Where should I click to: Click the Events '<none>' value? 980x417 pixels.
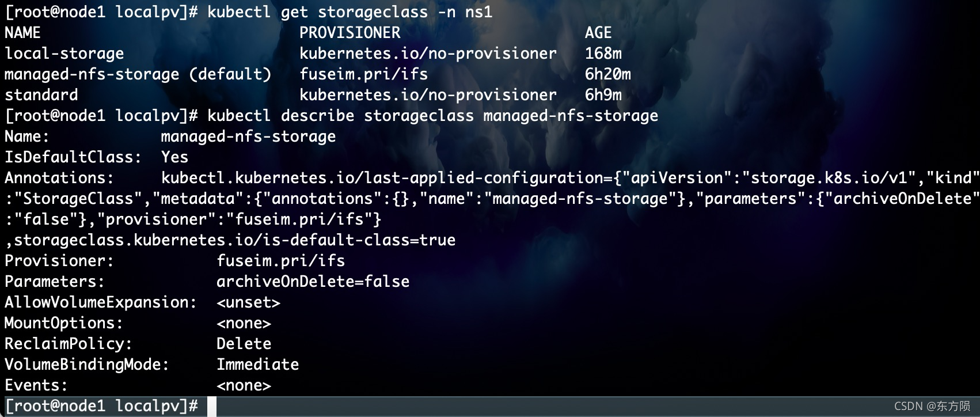244,385
